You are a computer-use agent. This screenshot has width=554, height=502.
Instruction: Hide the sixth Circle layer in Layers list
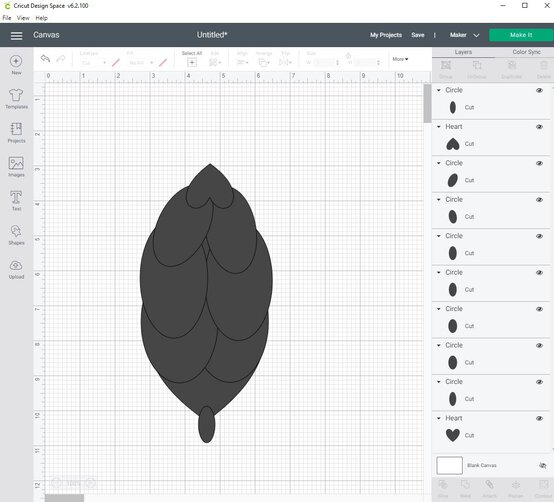coord(539,309)
